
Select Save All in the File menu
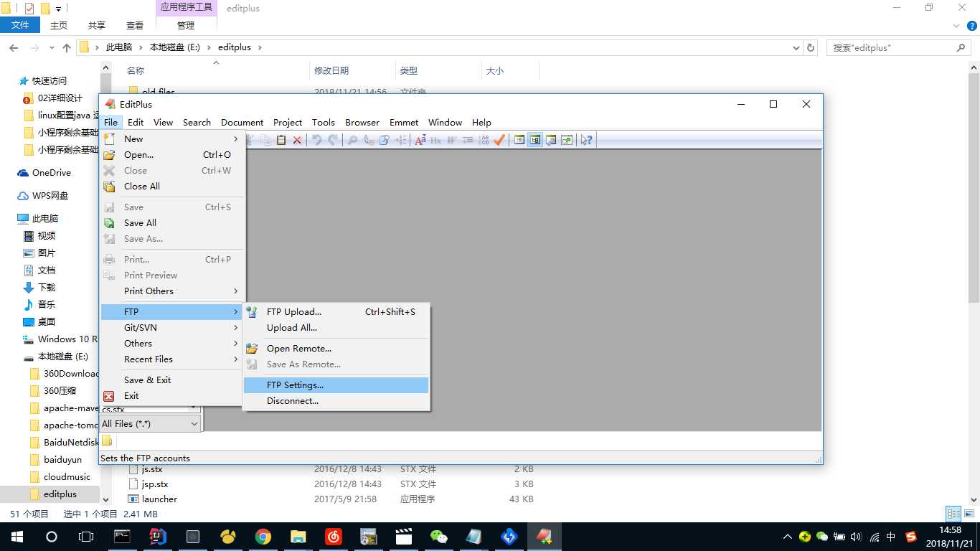[x=172, y=222]
